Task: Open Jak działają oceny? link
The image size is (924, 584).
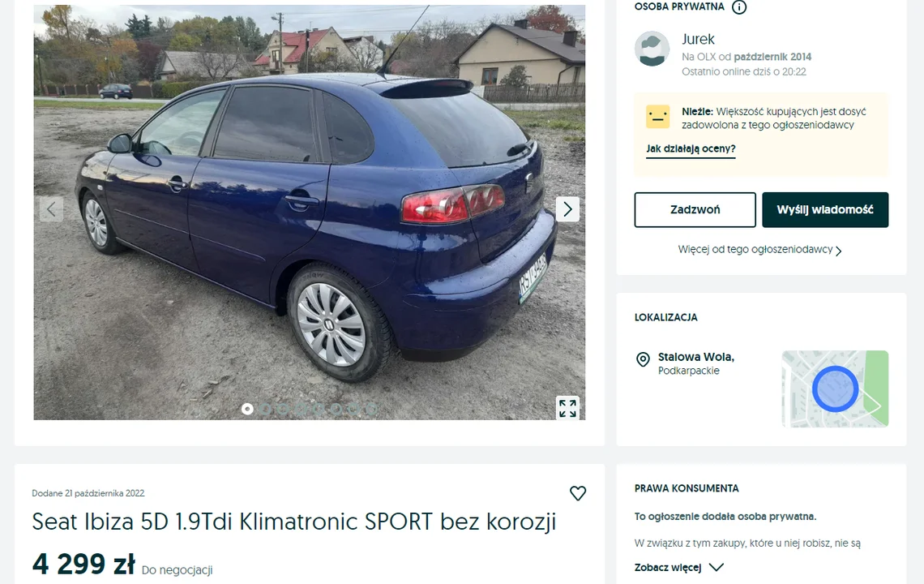Action: coord(691,148)
